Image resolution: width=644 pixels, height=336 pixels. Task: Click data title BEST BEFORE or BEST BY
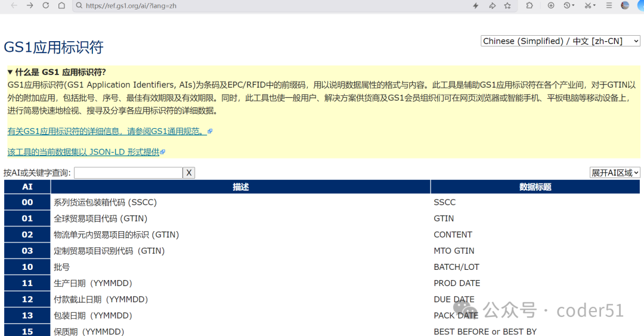point(485,331)
